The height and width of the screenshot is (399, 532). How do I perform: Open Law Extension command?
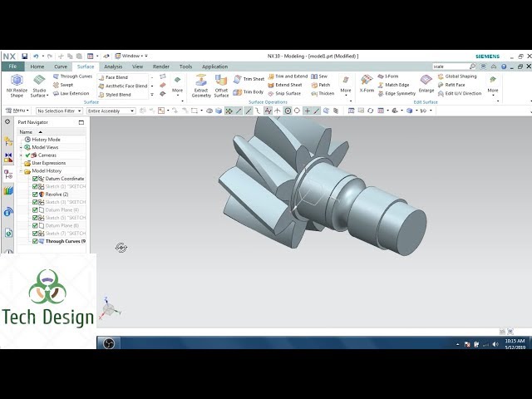tap(71, 93)
